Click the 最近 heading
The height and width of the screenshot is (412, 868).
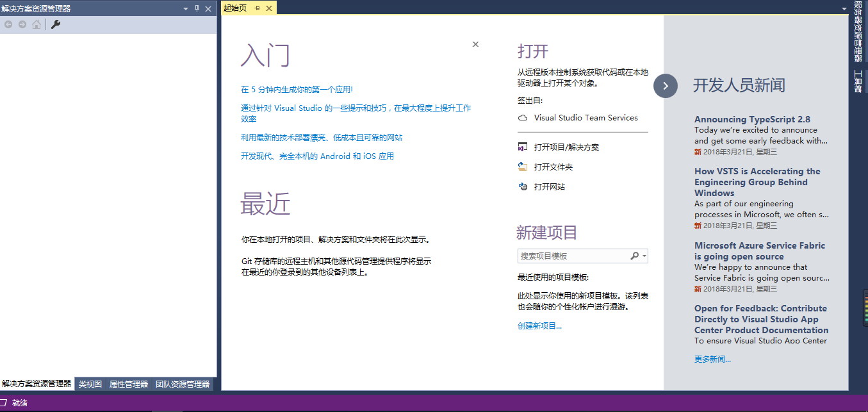[x=265, y=204]
